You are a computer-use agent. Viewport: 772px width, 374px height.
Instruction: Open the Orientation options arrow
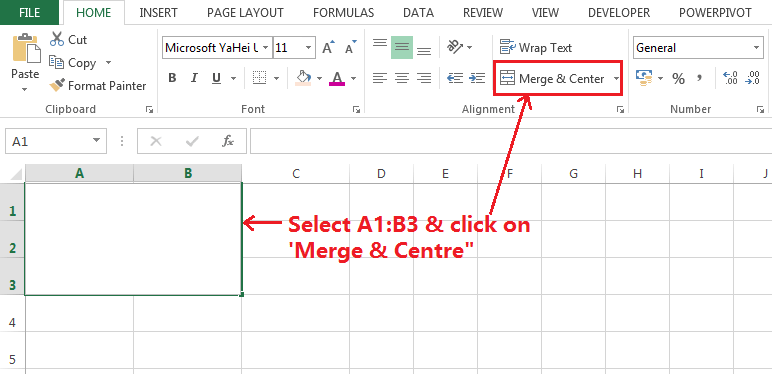coord(469,48)
